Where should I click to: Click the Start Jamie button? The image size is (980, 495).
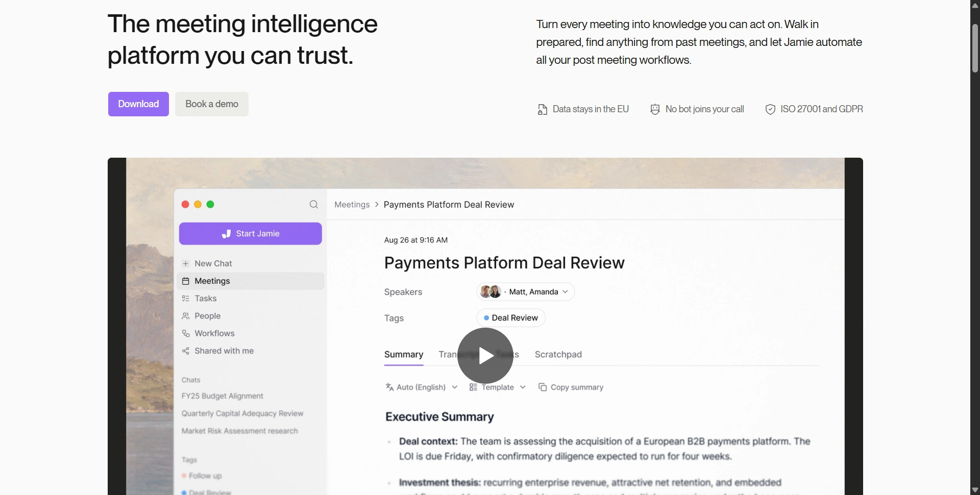pos(251,234)
